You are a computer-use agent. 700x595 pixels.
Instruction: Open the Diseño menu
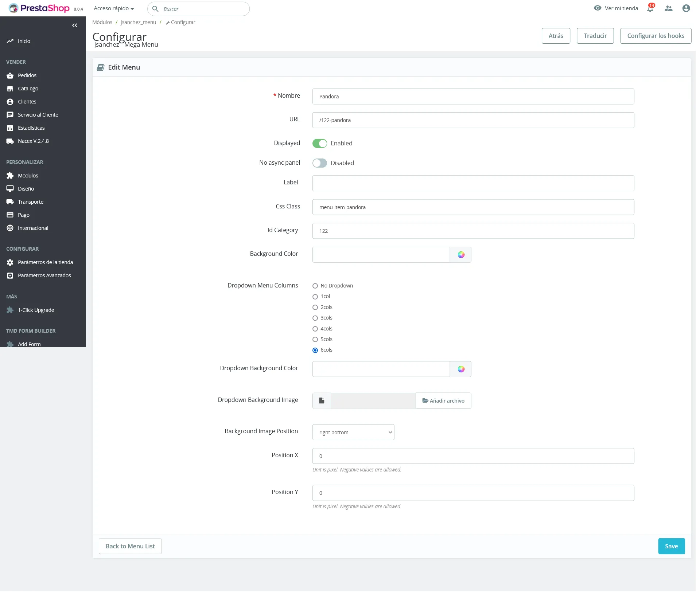pyautogui.click(x=26, y=189)
